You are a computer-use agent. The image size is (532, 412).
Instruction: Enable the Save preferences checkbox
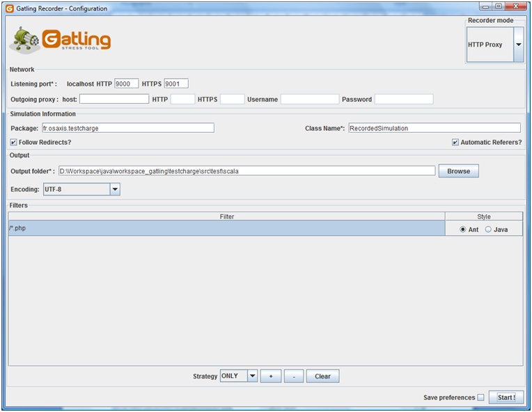coord(480,397)
